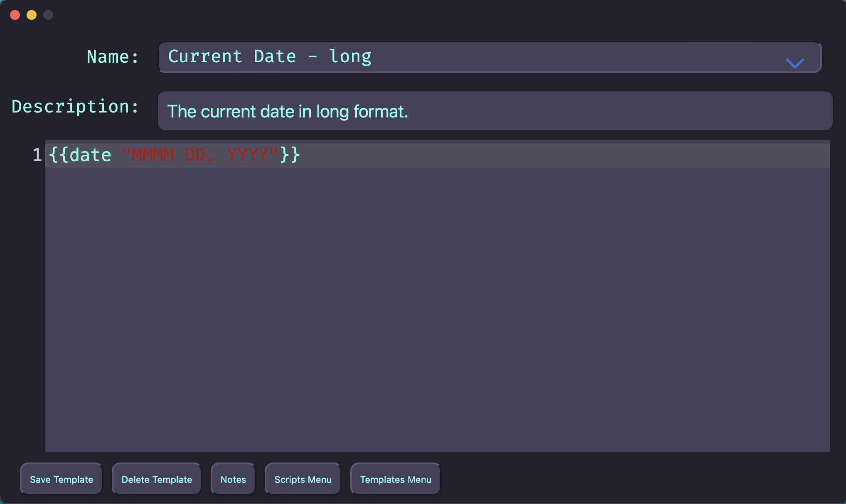
Task: Click the Delete Template button
Action: click(157, 479)
